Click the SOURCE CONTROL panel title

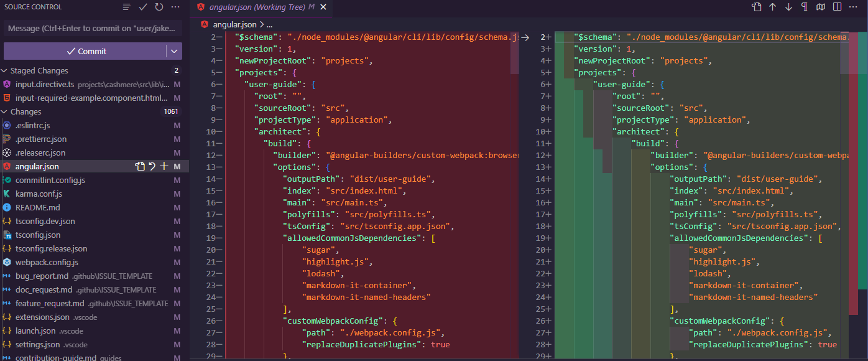33,7
